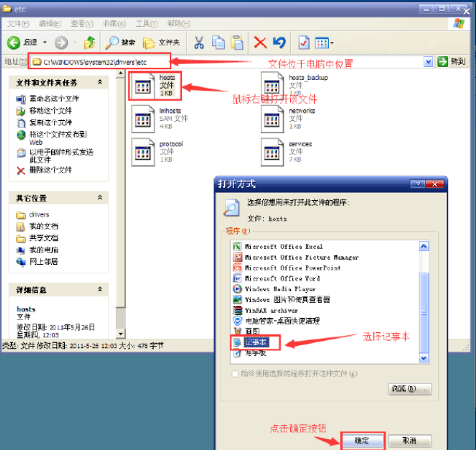Viewport: 476px width, 450px height.
Task: Click the Copy toolbar icon
Action: (x=218, y=42)
